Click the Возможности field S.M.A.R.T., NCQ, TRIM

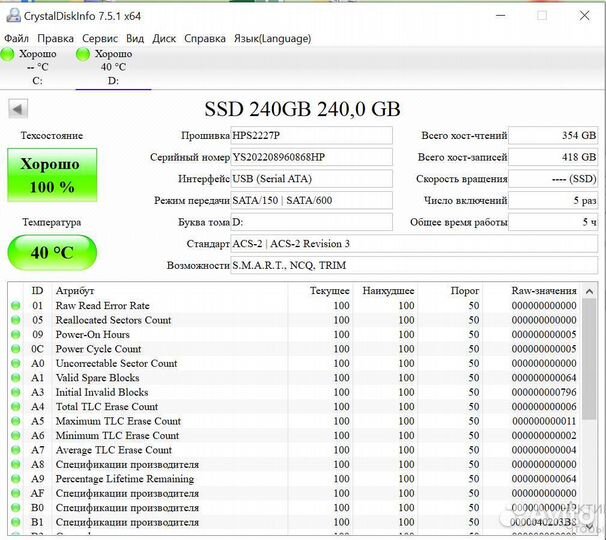pyautogui.click(x=414, y=265)
